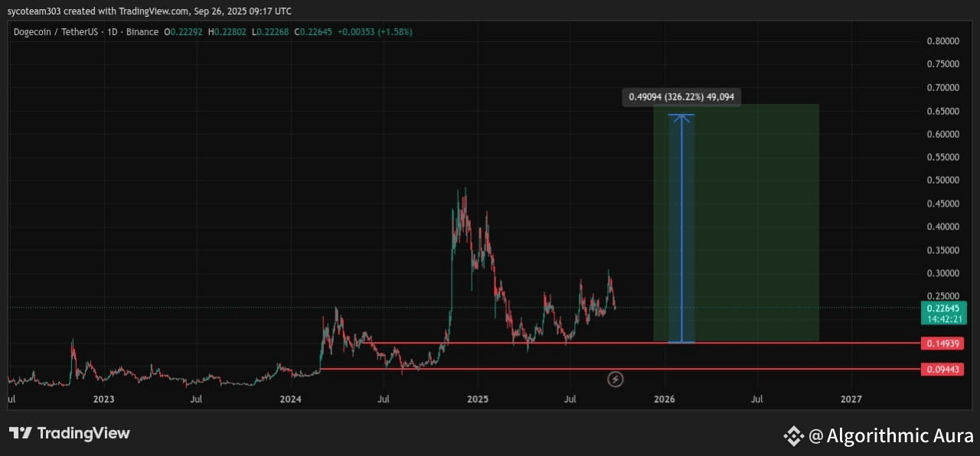980x456 pixels.
Task: Click the open value O0.22292
Action: tap(183, 32)
